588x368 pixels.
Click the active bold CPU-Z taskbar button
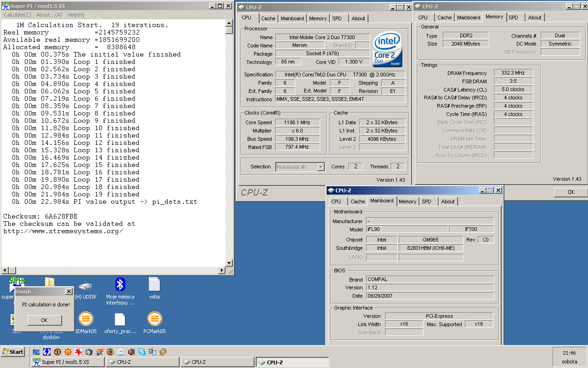pyautogui.click(x=292, y=362)
